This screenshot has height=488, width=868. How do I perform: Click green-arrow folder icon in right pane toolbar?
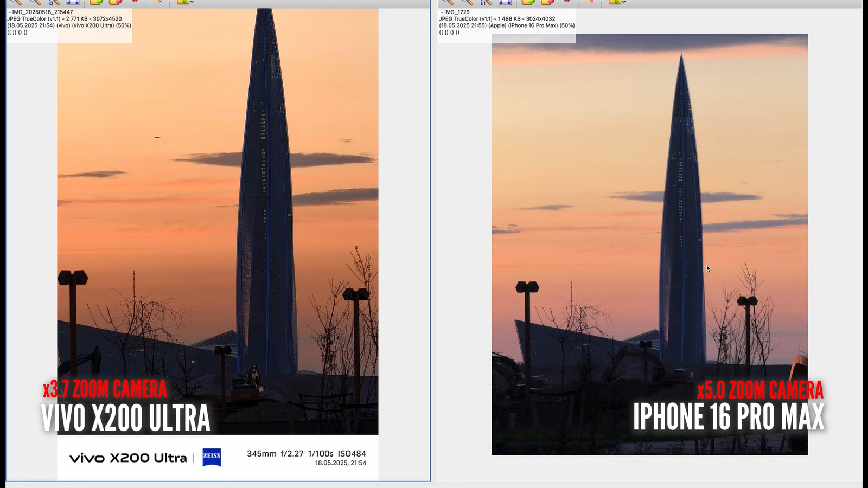(x=528, y=2)
